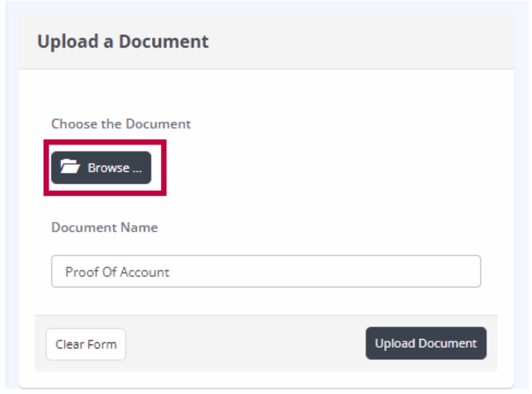The width and height of the screenshot is (532, 394).
Task: Open the file chooser via Browse
Action: (x=101, y=167)
